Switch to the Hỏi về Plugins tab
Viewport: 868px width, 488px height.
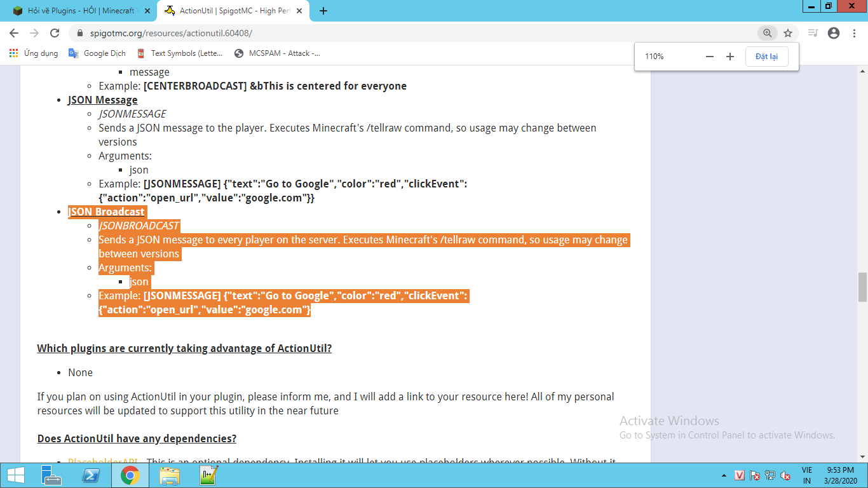pyautogui.click(x=81, y=11)
